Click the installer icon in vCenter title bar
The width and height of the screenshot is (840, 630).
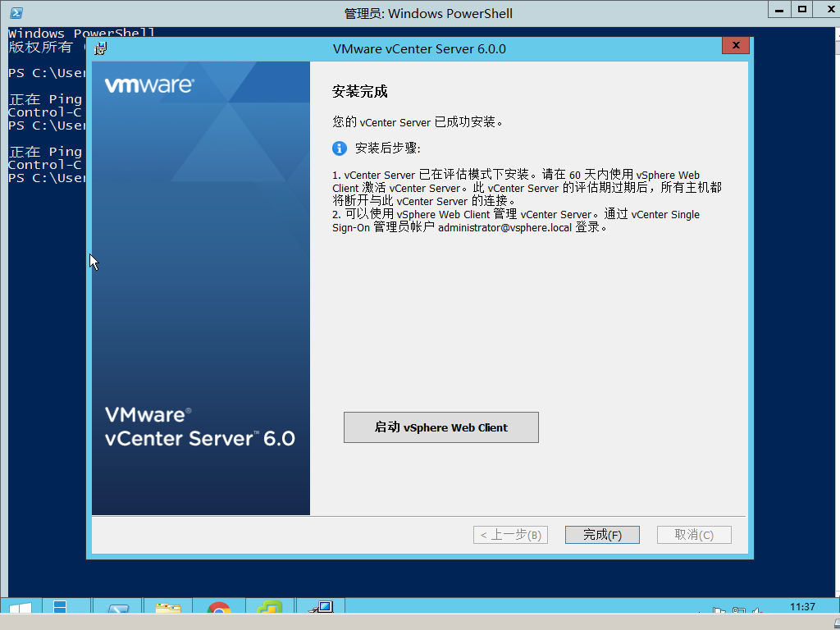coord(101,48)
